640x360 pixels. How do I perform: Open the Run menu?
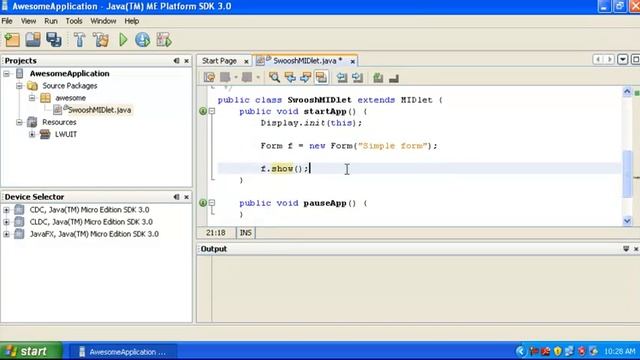click(51, 21)
